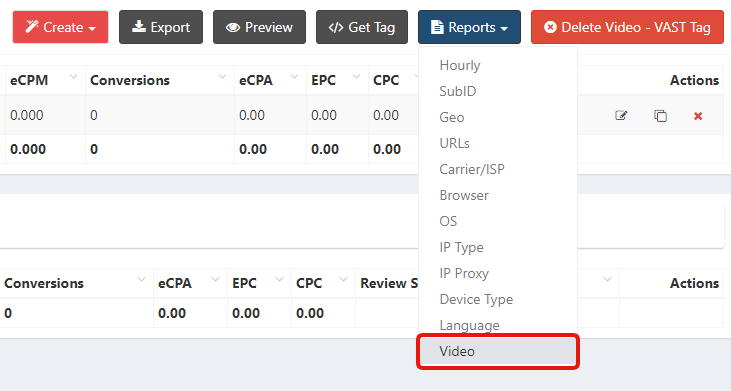The height and width of the screenshot is (391, 731).
Task: Click Review S header in lower table
Action: [389, 283]
